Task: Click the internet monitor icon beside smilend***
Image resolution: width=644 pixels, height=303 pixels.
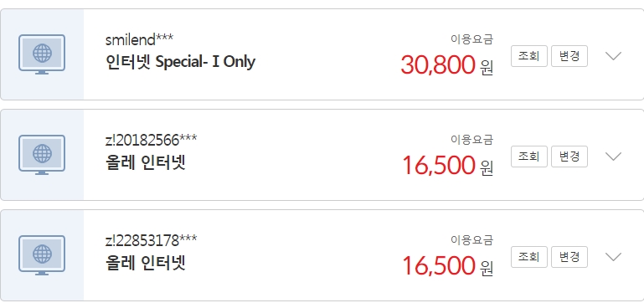Action: point(42,54)
